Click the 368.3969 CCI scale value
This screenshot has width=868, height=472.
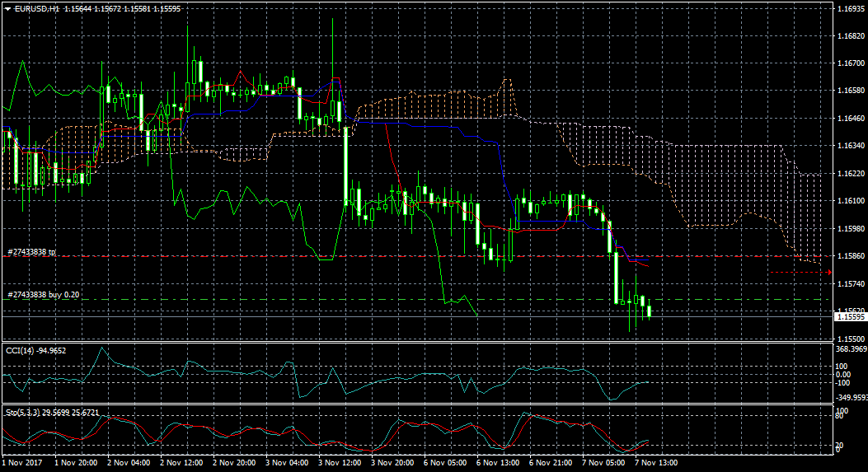(851, 349)
